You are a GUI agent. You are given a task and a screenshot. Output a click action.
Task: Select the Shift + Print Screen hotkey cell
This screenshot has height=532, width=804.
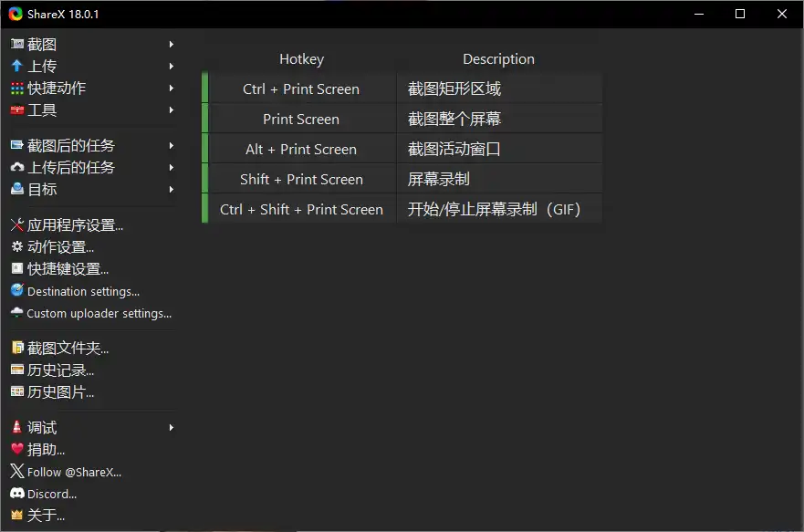301,179
